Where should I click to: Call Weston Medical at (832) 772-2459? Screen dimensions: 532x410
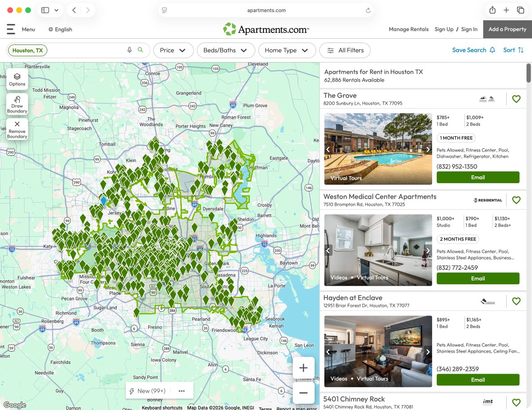[x=457, y=268]
